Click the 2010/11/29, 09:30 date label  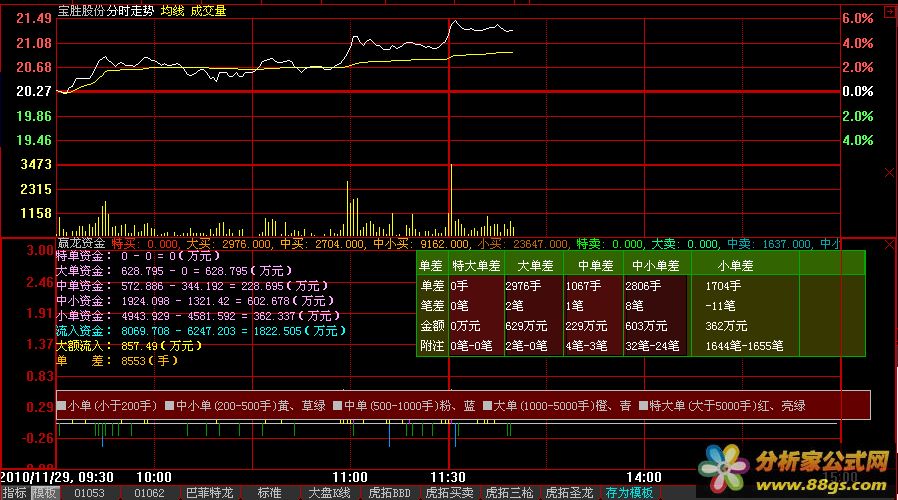click(57, 477)
